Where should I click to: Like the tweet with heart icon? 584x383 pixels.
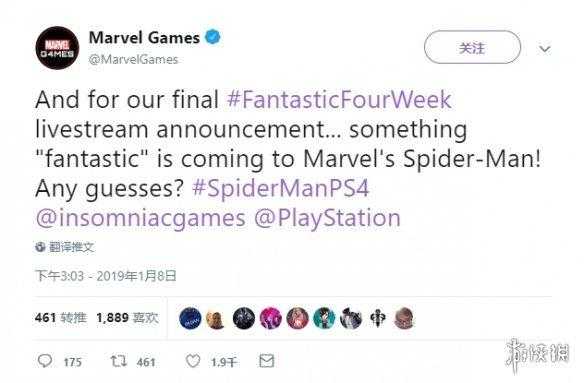pos(193,361)
